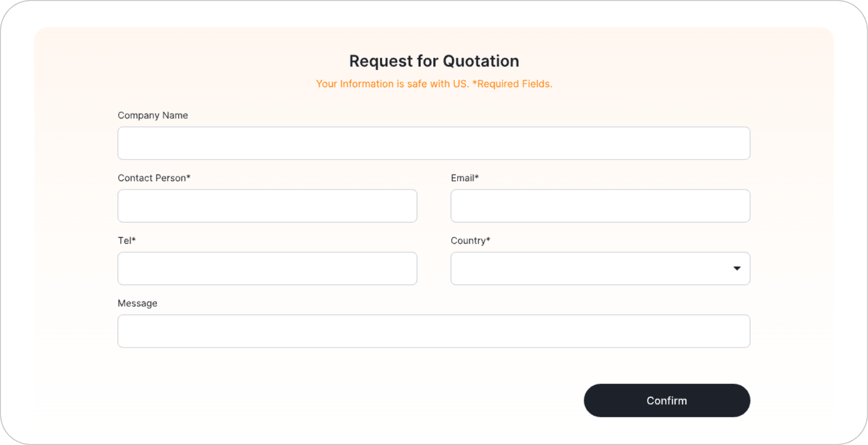
Task: Select the Email input field
Action: [600, 206]
